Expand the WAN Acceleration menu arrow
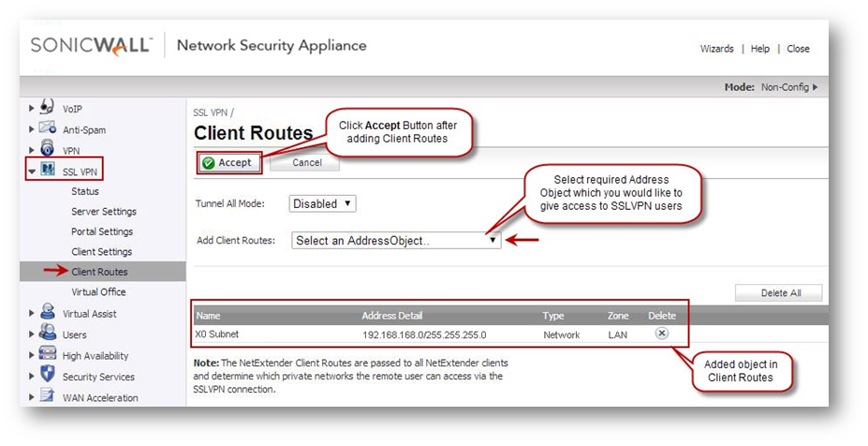 32,397
